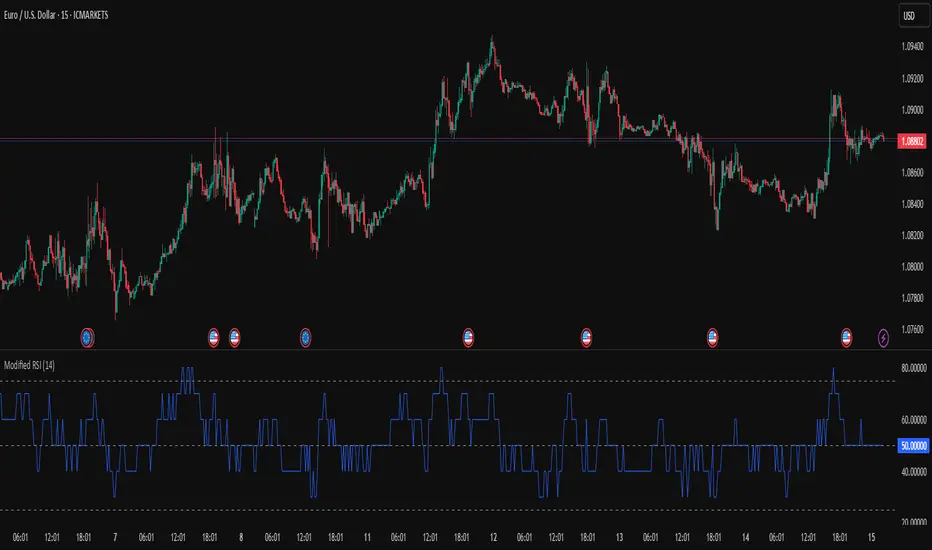The height and width of the screenshot is (550, 932).
Task: Click the blue 50.00000 RSI value label
Action: 911,445
